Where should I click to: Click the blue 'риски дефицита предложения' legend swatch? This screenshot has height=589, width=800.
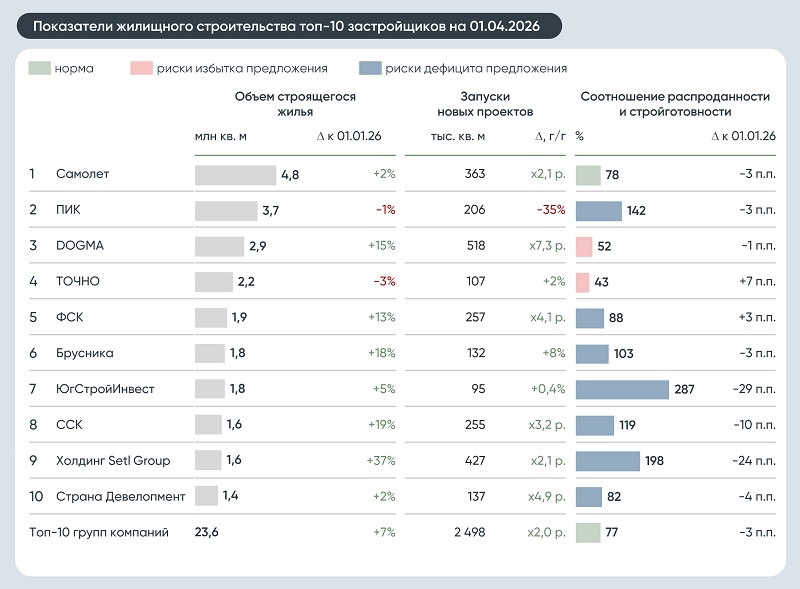(370, 68)
